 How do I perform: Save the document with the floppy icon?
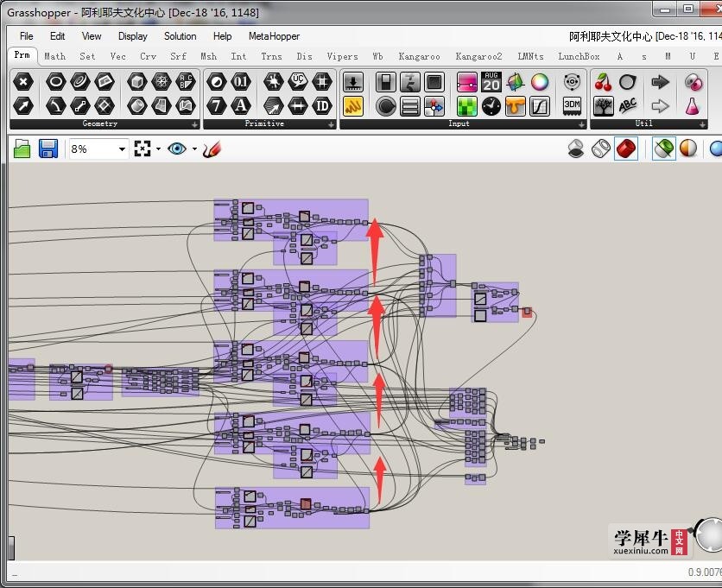click(48, 149)
